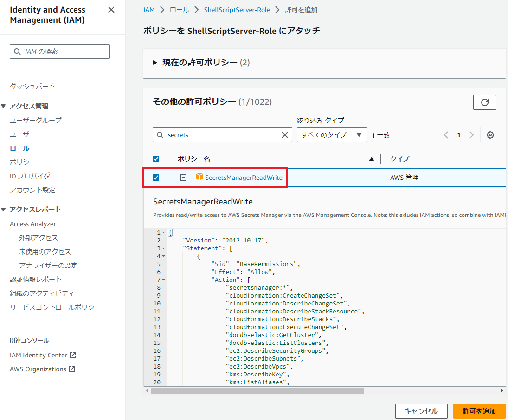508x420 pixels.
Task: Open the ShellScriptServer-Role breadcrumb
Action: pos(237,10)
